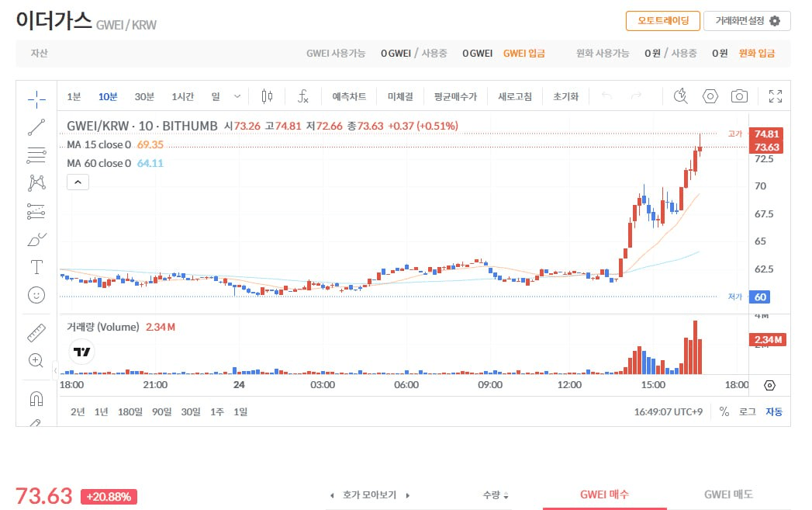812x510 pixels.
Task: Select the ruler measure tool
Action: click(x=36, y=333)
